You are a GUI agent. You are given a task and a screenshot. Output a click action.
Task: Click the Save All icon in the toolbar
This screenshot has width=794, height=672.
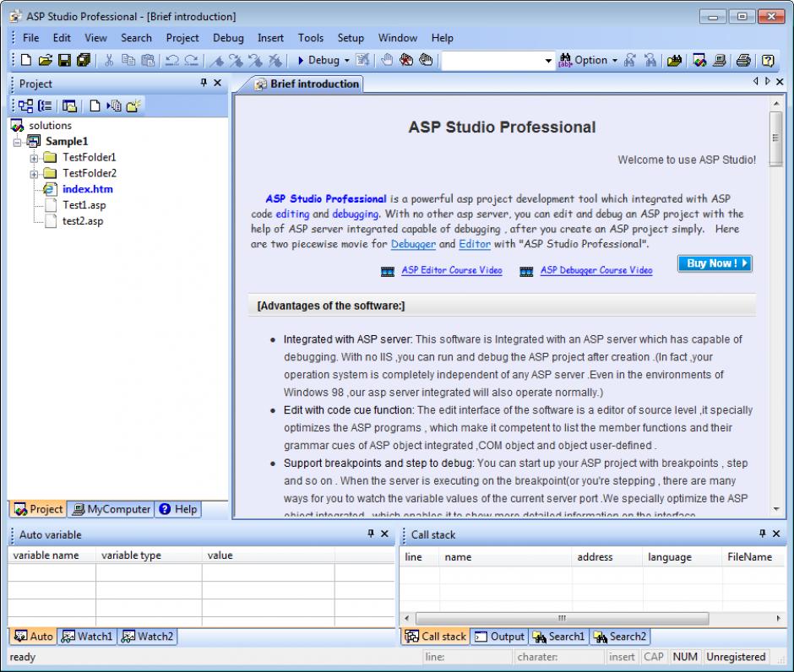coord(83,60)
